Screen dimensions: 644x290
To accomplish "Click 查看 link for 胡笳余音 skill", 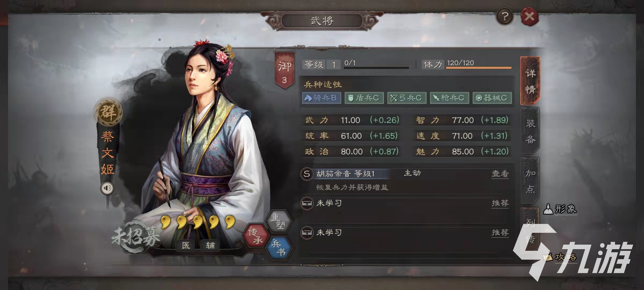I will click(500, 174).
